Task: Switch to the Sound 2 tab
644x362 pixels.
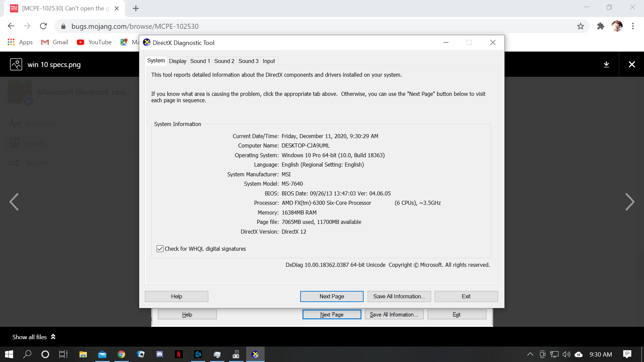Action: 224,61
